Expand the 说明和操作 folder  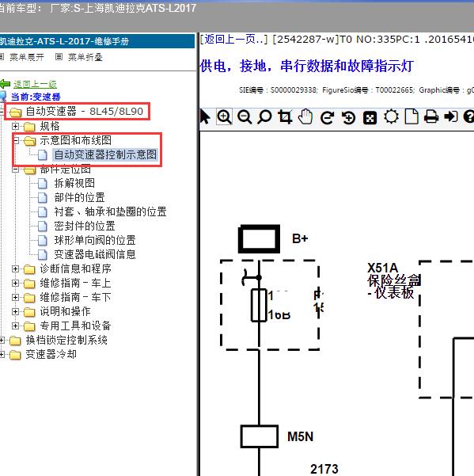point(16,312)
